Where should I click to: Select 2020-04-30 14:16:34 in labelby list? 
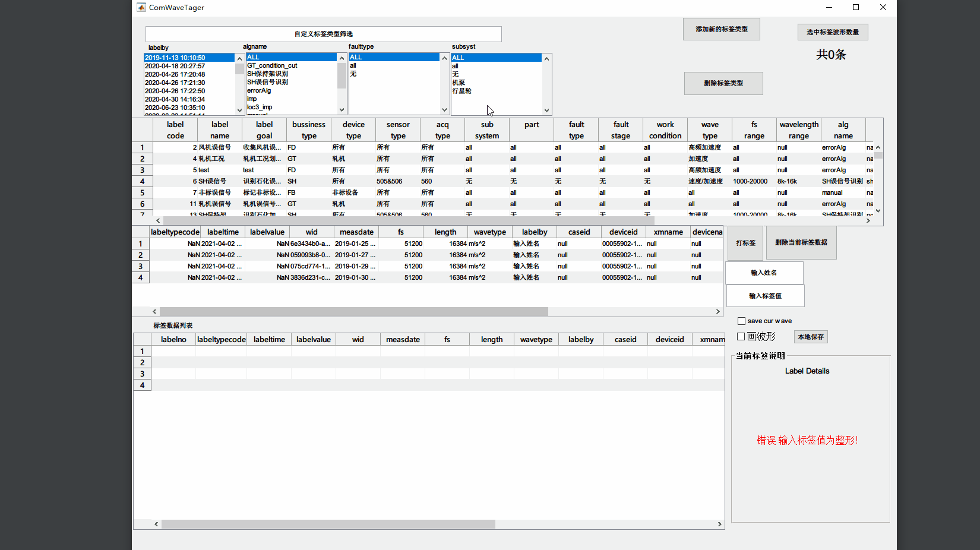point(189,99)
